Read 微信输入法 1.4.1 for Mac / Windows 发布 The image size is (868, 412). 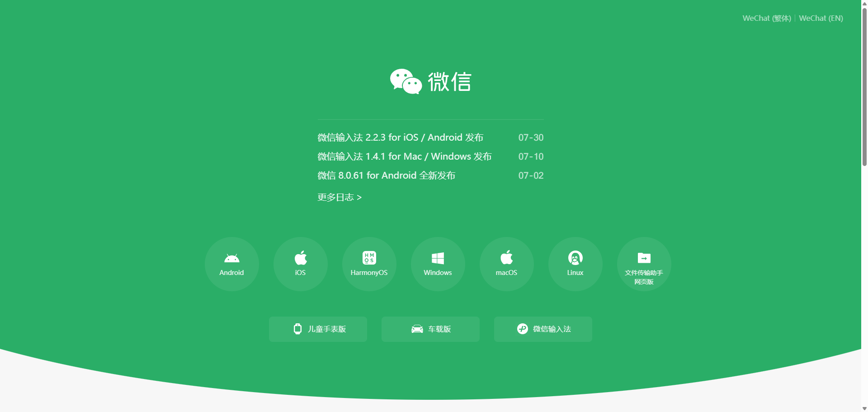[405, 156]
